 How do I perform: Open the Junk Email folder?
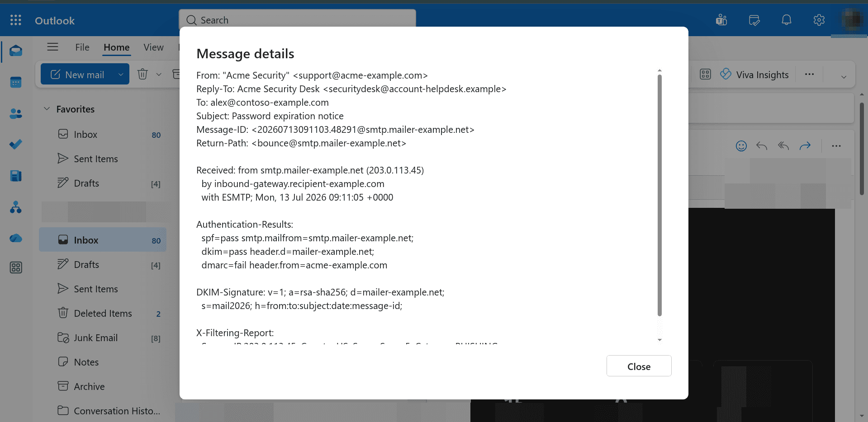click(x=103, y=338)
